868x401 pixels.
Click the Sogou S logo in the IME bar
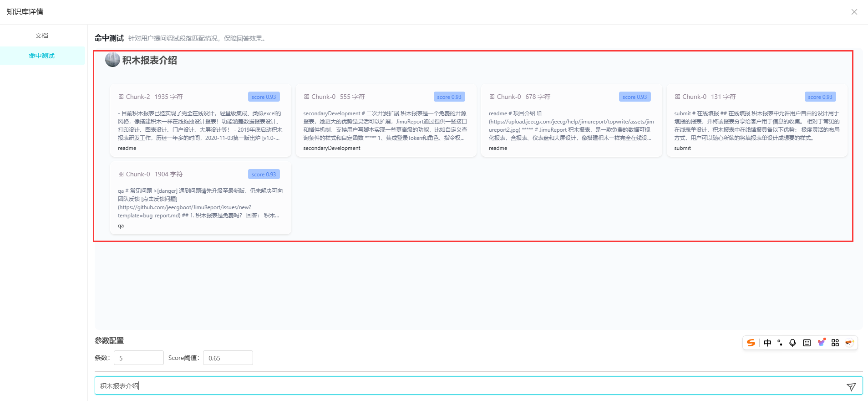click(751, 343)
